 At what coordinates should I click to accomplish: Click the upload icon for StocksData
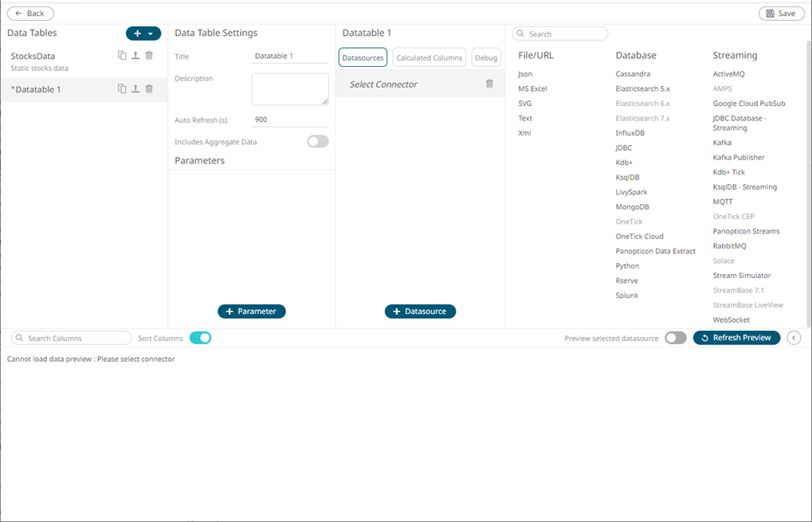point(135,56)
